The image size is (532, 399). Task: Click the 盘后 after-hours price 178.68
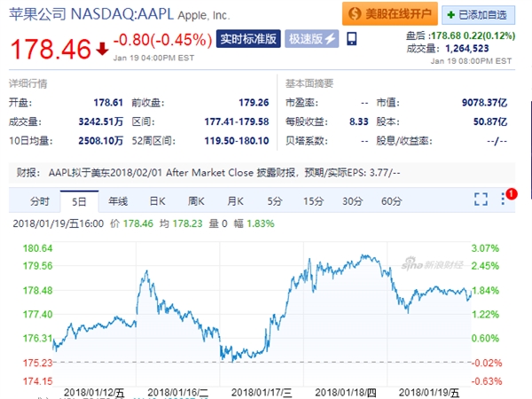tap(446, 35)
